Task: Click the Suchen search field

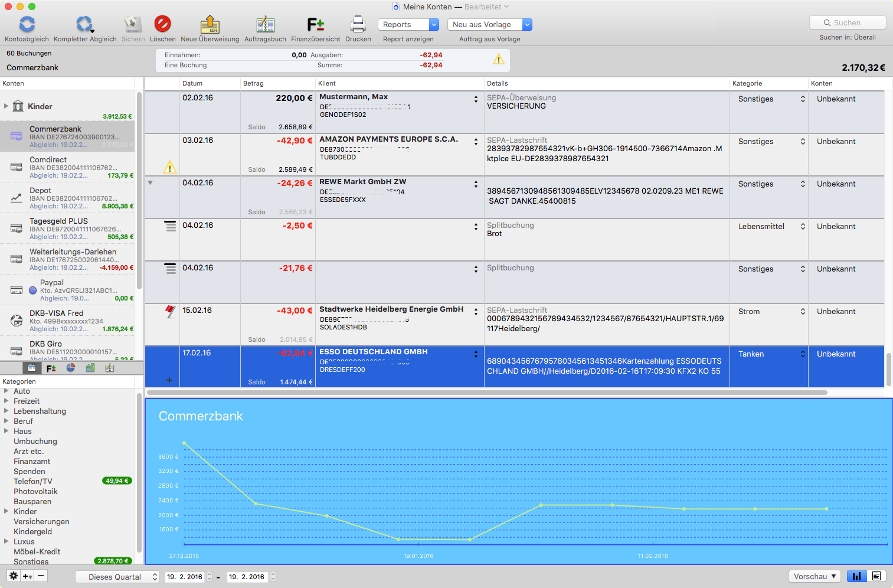Action: (x=848, y=23)
